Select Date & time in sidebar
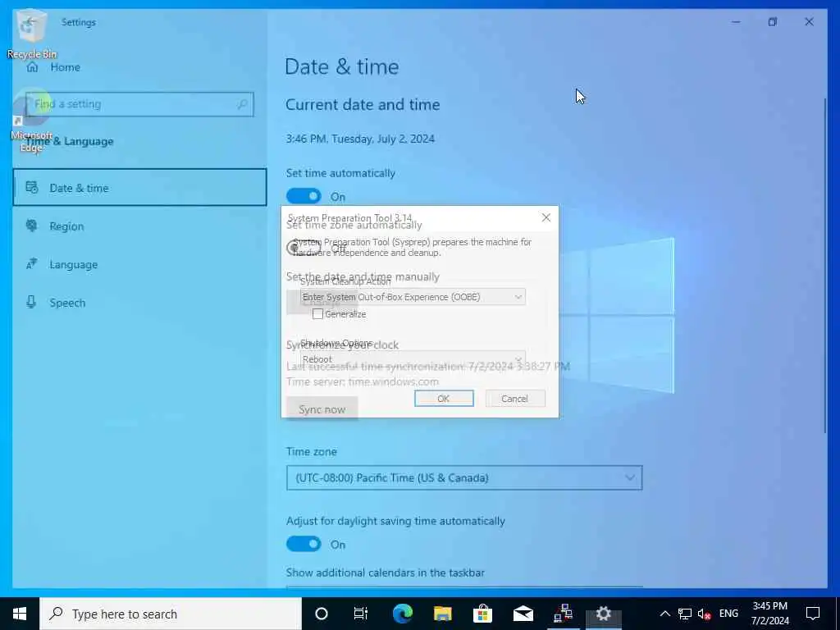Image resolution: width=840 pixels, height=630 pixels. pos(139,188)
